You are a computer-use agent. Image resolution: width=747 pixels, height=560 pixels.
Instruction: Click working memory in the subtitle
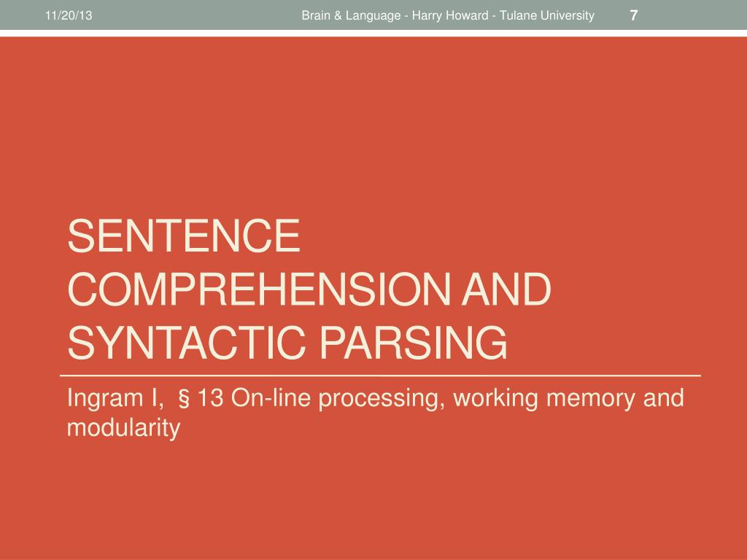pyautogui.click(x=543, y=399)
